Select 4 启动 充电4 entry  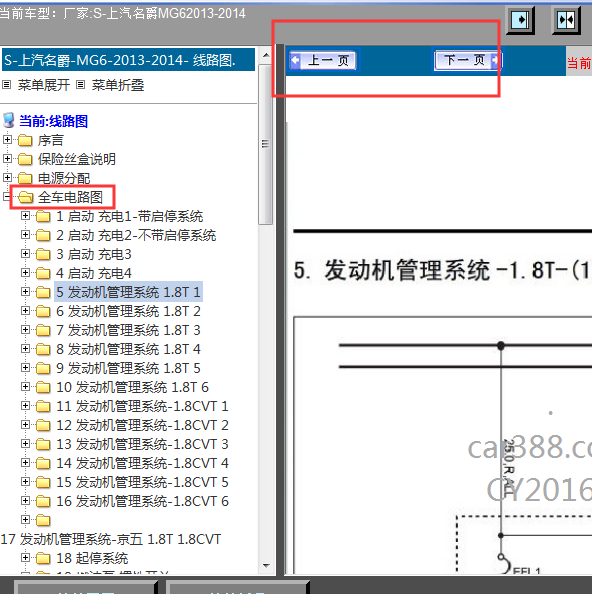coord(94,273)
